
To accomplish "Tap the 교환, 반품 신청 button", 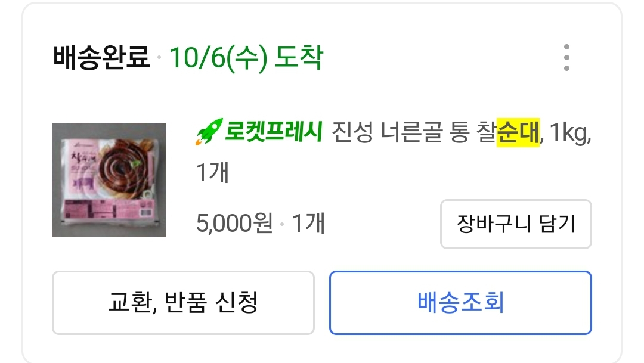I will click(x=183, y=302).
